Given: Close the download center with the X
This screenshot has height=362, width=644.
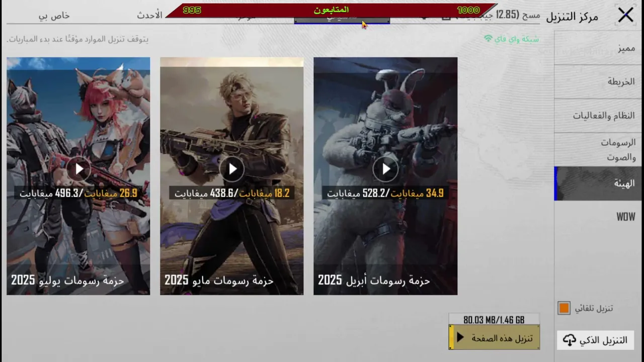Looking at the screenshot, I should (625, 15).
